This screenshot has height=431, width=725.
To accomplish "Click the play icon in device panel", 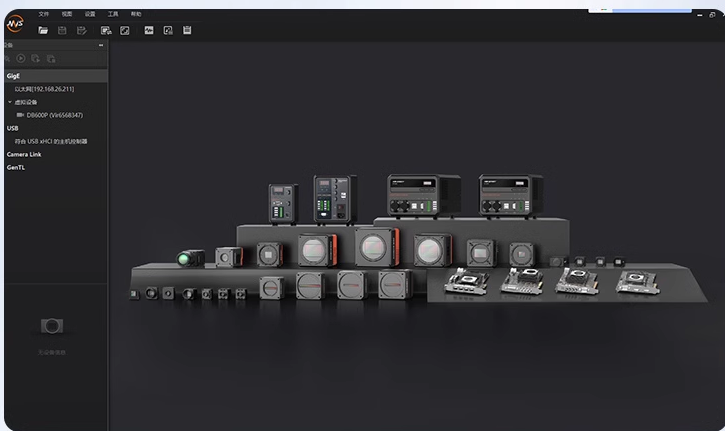I will tap(21, 59).
